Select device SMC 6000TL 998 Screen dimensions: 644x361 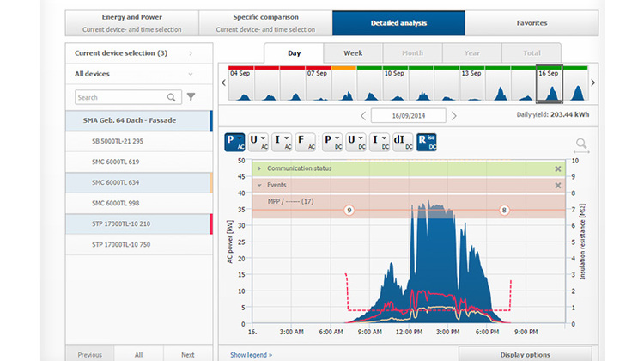[x=139, y=203]
